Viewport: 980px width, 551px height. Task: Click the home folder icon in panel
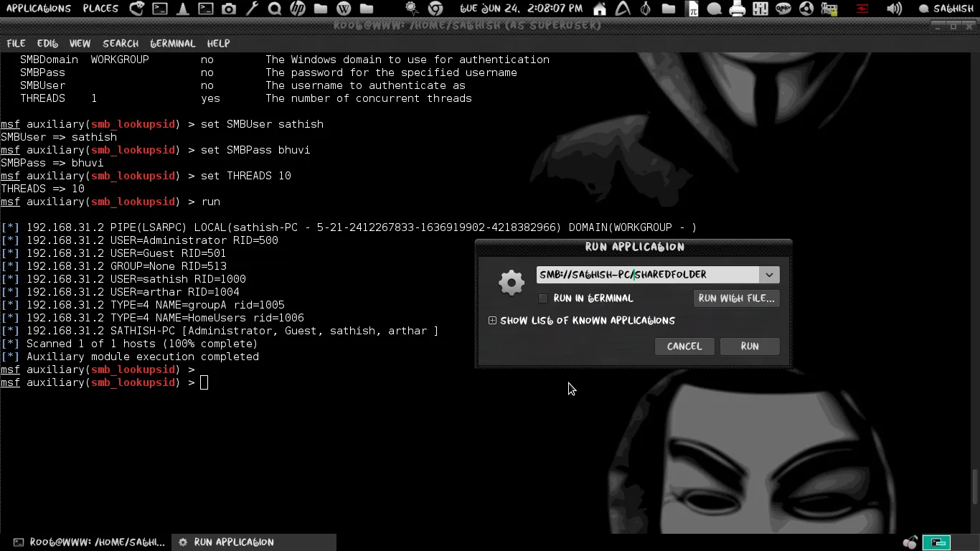click(x=599, y=9)
